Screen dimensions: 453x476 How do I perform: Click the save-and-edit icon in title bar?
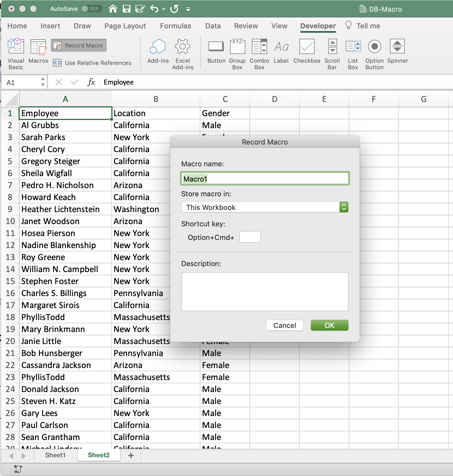click(140, 9)
